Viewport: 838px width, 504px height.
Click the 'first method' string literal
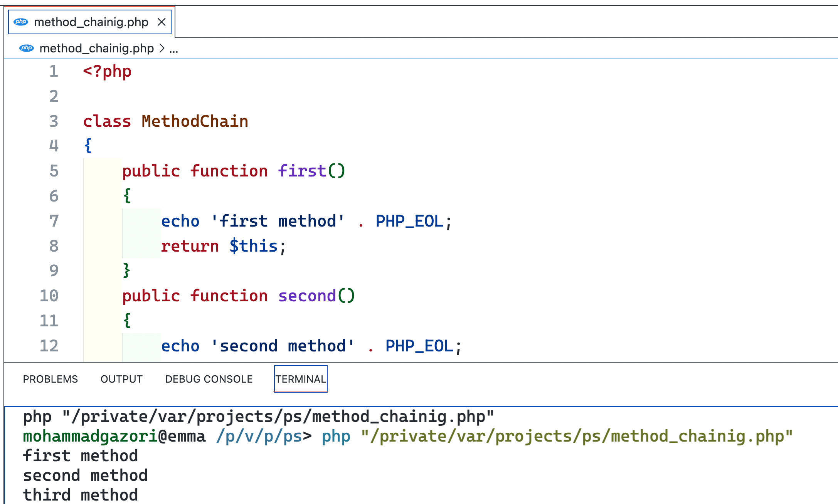(278, 221)
